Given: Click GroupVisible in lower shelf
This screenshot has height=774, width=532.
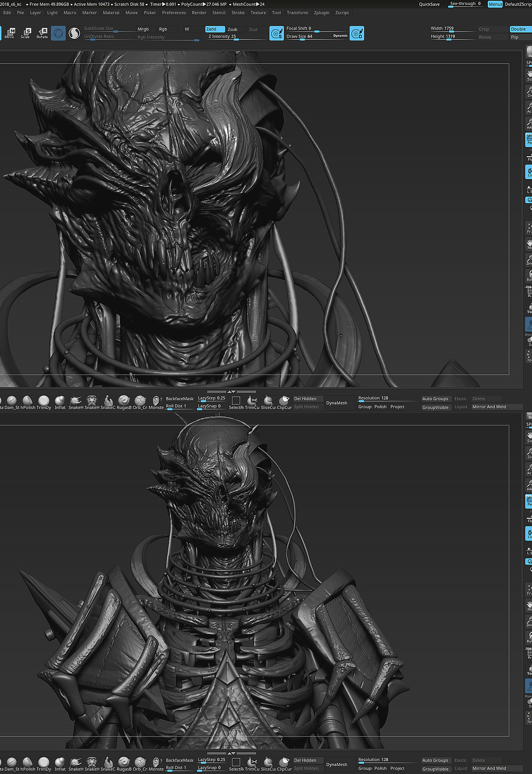Looking at the screenshot, I should [x=435, y=769].
